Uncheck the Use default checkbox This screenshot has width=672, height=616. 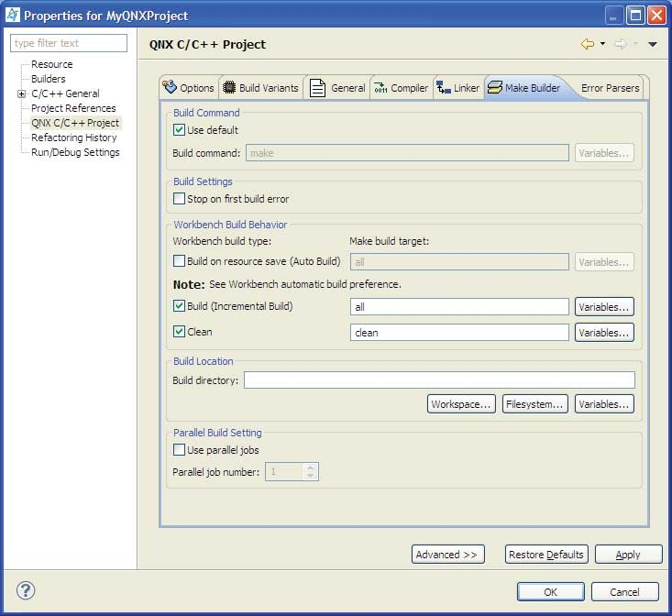[x=180, y=130]
